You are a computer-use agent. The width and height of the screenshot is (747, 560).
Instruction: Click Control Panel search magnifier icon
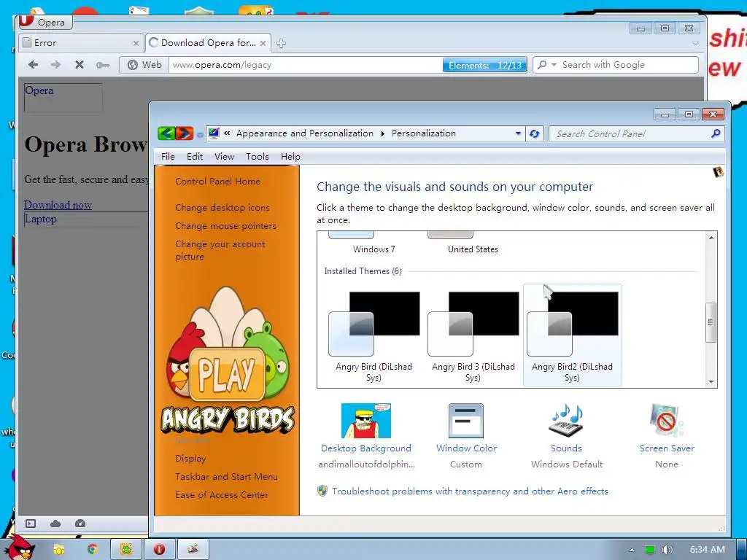[x=716, y=134]
